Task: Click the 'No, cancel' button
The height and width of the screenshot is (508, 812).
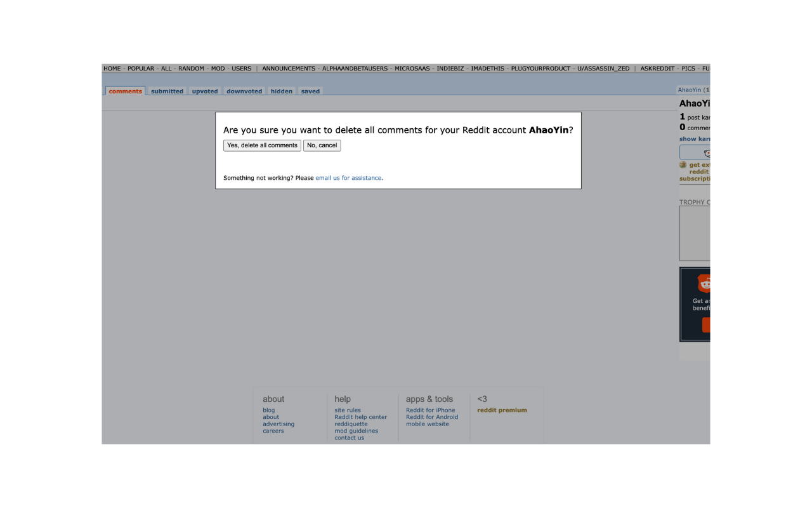Action: click(x=322, y=145)
